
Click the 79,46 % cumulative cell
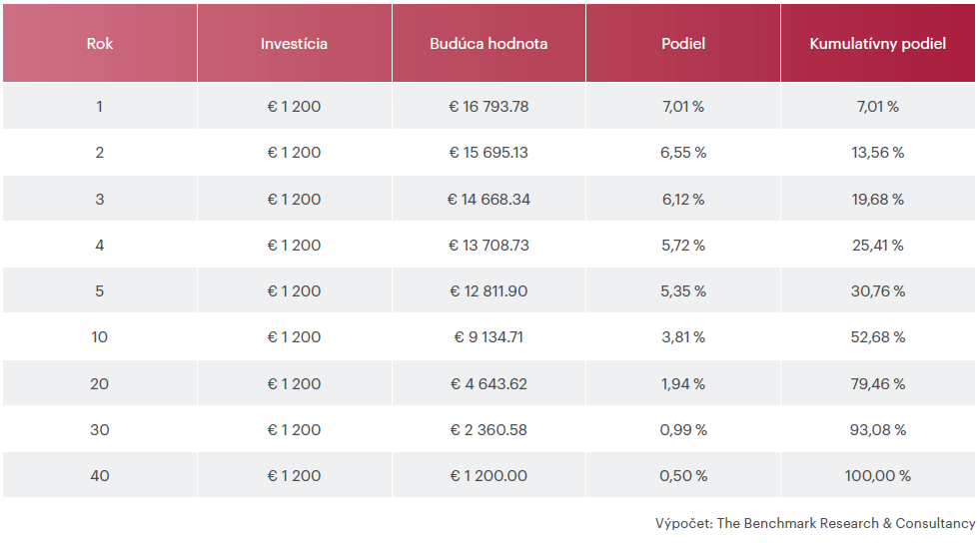(877, 384)
